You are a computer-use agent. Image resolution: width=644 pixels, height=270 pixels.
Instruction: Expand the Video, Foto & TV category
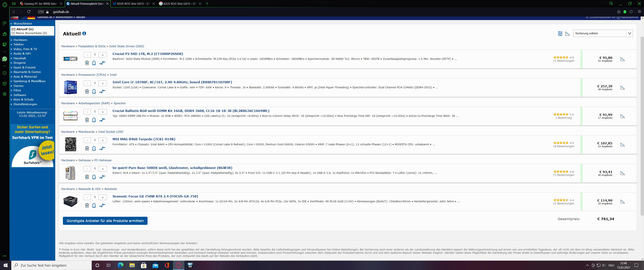coord(25,49)
